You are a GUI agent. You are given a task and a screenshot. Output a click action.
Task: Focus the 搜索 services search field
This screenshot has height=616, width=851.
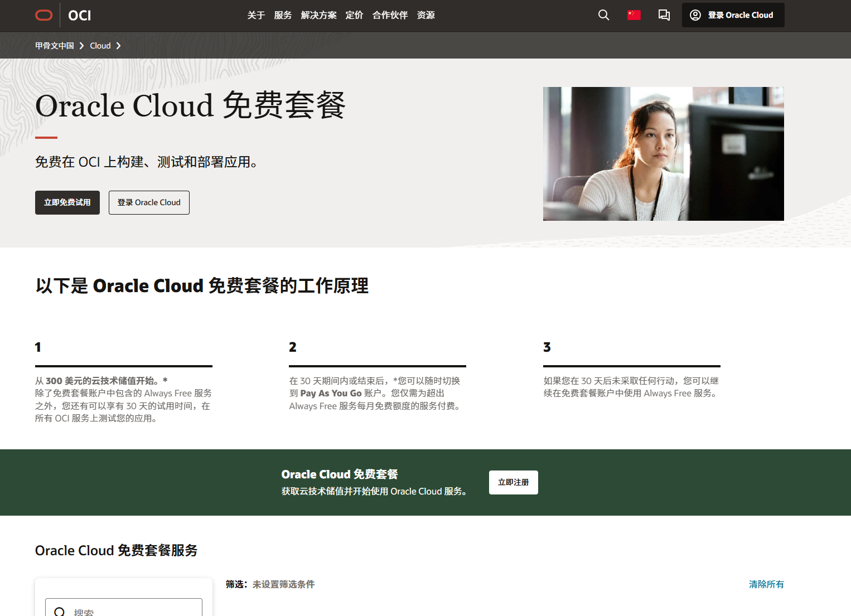(124, 608)
